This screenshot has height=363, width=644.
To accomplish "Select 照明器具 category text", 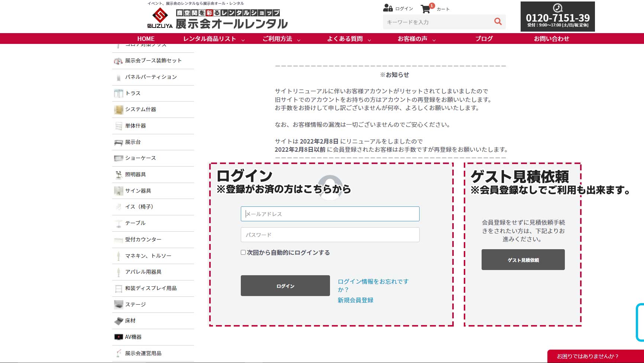I will point(135,174).
